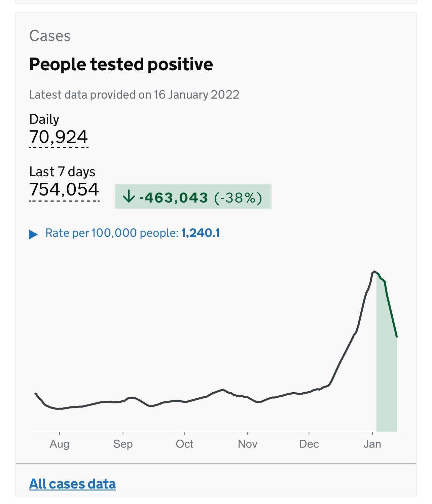432x504 pixels.
Task: Click the (-38%) percentage change text
Action: point(238,197)
